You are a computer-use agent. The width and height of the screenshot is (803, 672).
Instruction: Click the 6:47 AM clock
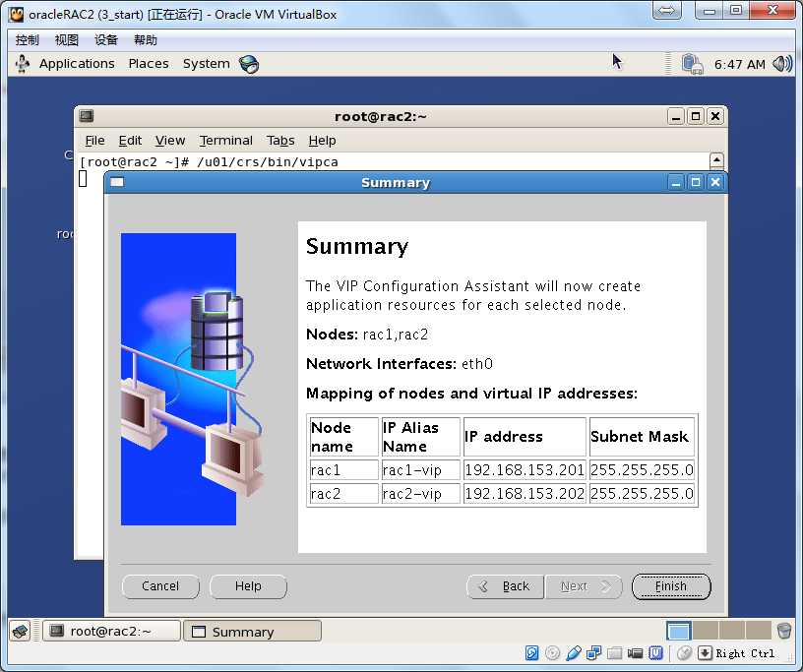coord(739,65)
